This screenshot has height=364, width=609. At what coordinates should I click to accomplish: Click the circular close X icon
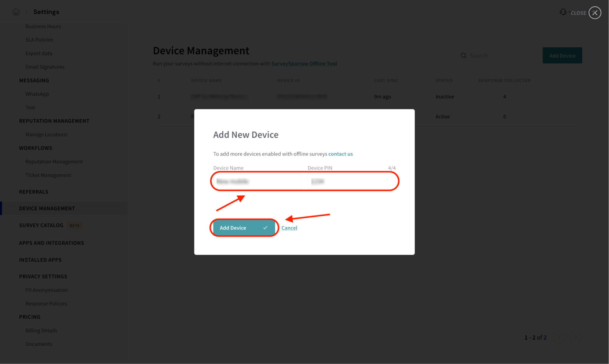(x=595, y=13)
